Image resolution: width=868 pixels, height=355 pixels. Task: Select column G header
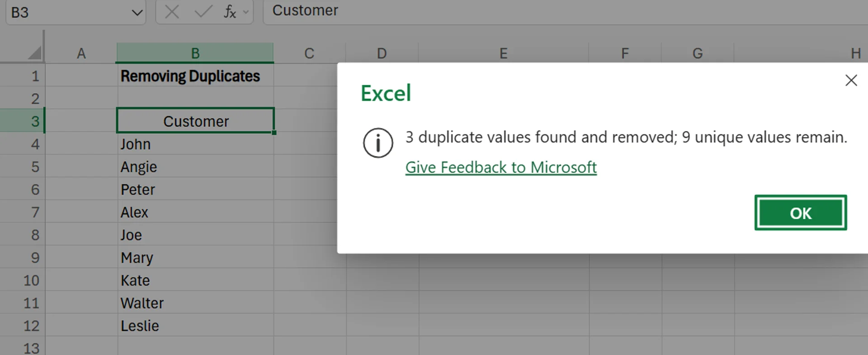(x=698, y=53)
